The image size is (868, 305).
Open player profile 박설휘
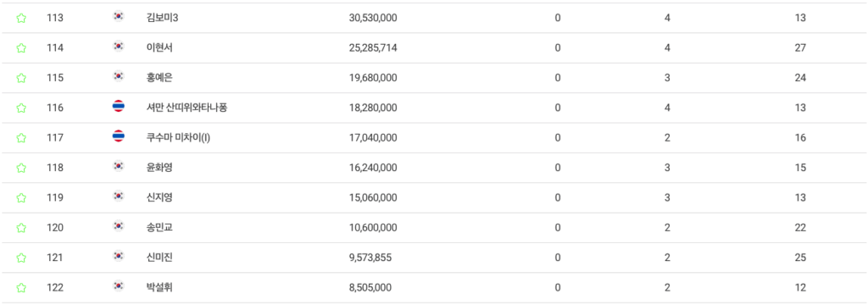coord(159,287)
